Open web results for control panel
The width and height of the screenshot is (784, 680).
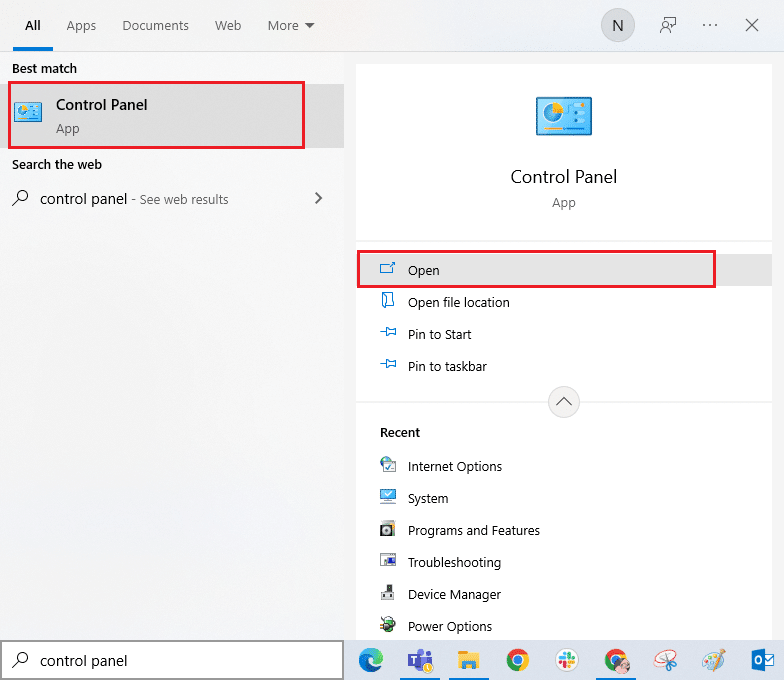[x=172, y=199]
